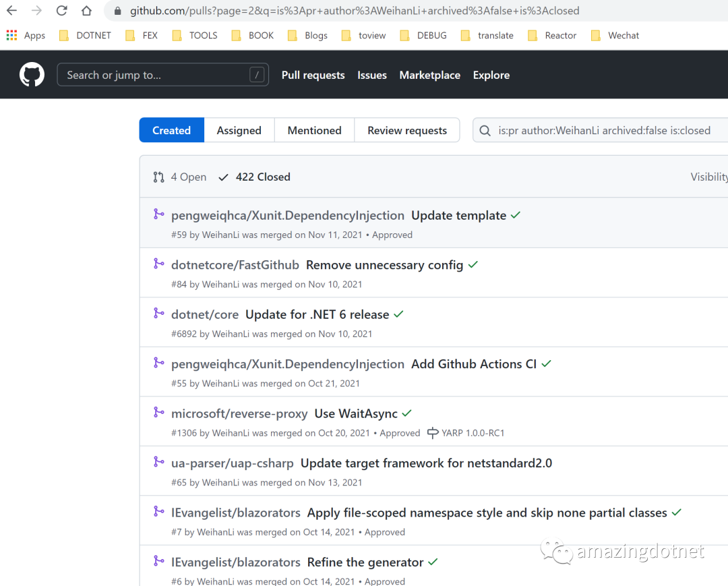Open the Update template pull request
Viewport: 728px width, 586px height.
point(459,216)
